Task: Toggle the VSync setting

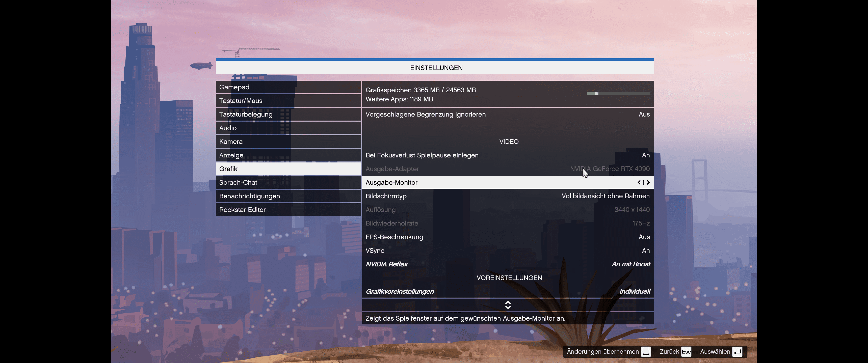Action: point(508,250)
